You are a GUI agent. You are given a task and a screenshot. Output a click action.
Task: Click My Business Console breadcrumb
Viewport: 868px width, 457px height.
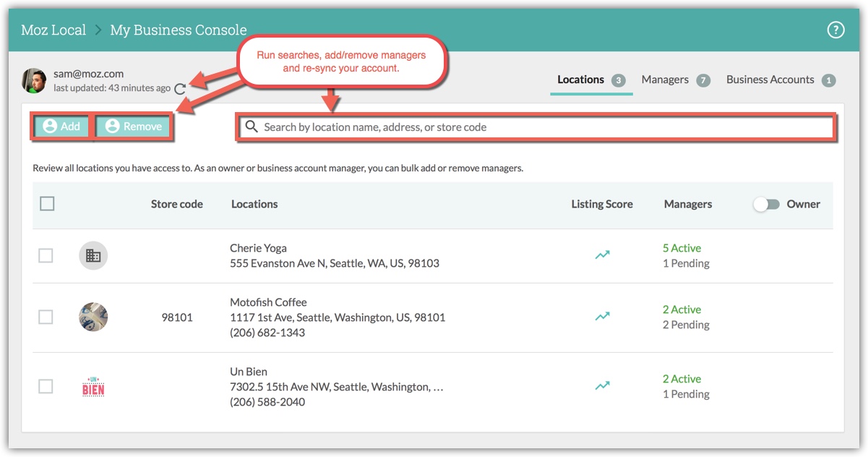[x=179, y=30]
